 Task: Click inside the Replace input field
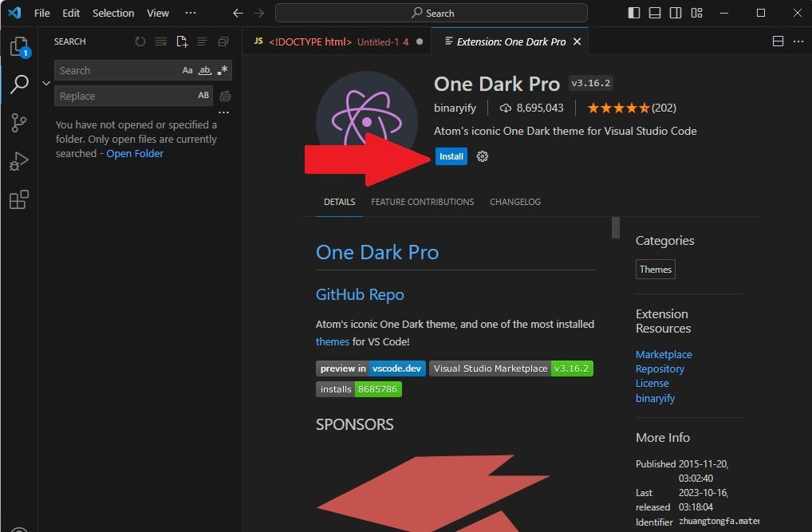point(120,96)
